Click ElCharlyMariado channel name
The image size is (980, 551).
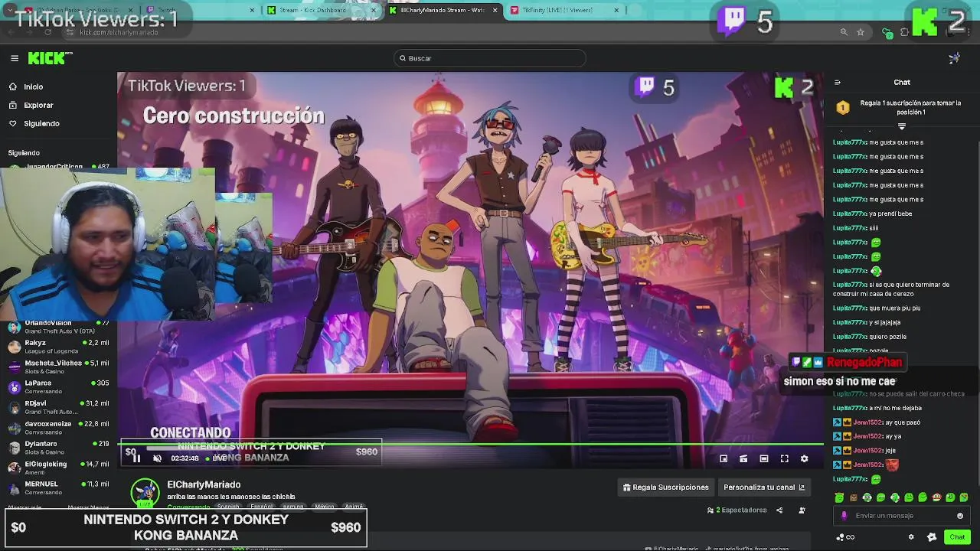204,484
